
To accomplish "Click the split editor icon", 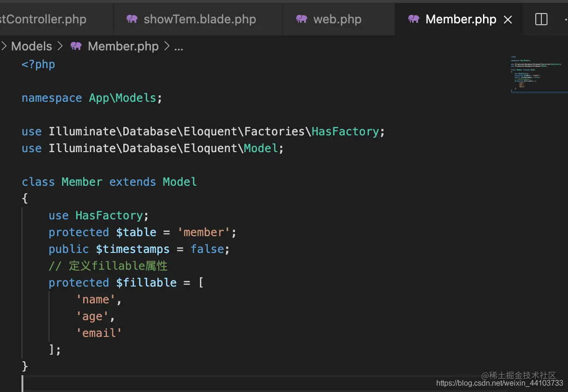I will coord(541,19).
